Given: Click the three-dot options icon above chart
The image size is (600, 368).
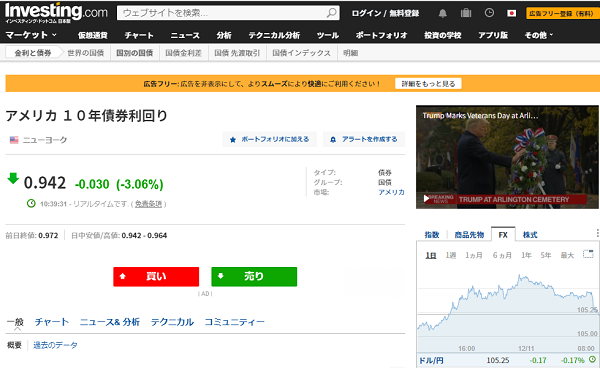Looking at the screenshot, I should [x=597, y=233].
